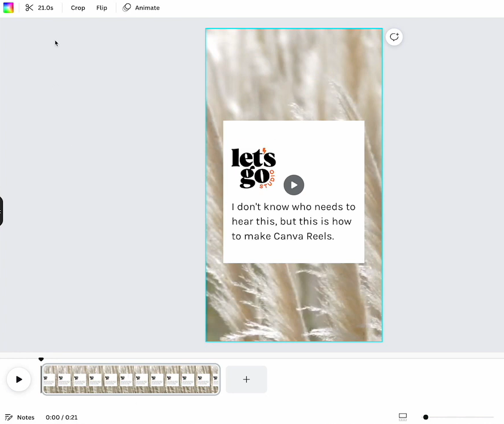
Task: Toggle the grid view icon
Action: click(x=403, y=417)
